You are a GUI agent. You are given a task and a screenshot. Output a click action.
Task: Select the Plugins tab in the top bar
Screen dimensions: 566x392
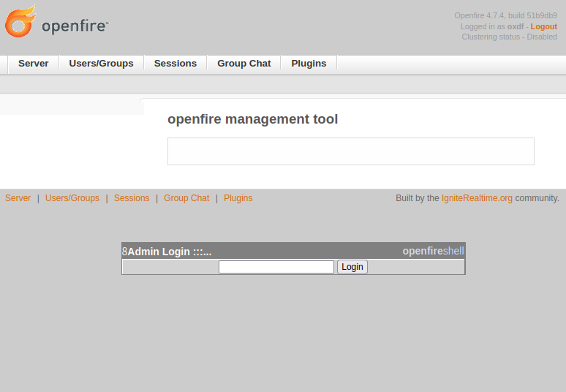[x=309, y=64]
